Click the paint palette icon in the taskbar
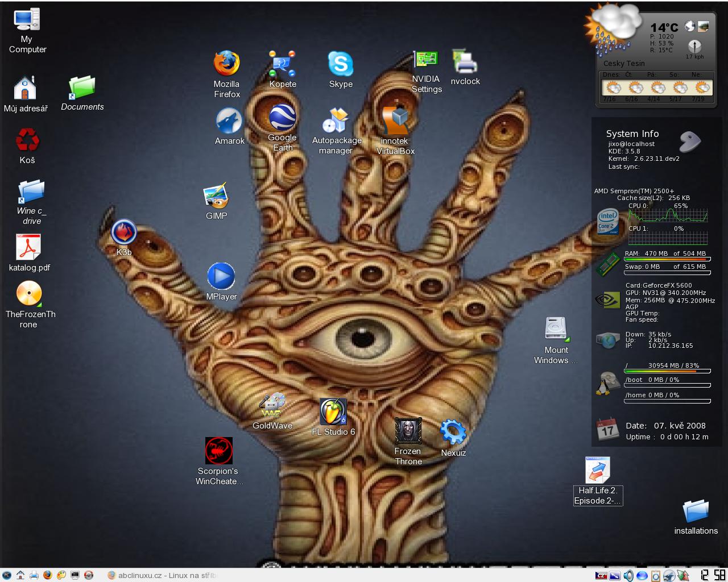Screen dimensions: 728x582 (x=61, y=575)
